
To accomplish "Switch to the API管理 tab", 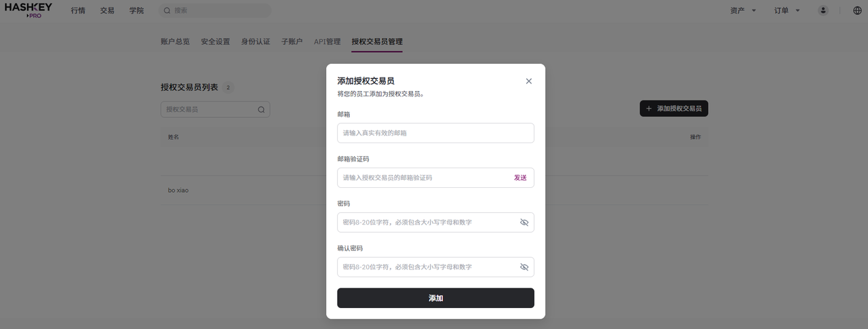I will 327,41.
